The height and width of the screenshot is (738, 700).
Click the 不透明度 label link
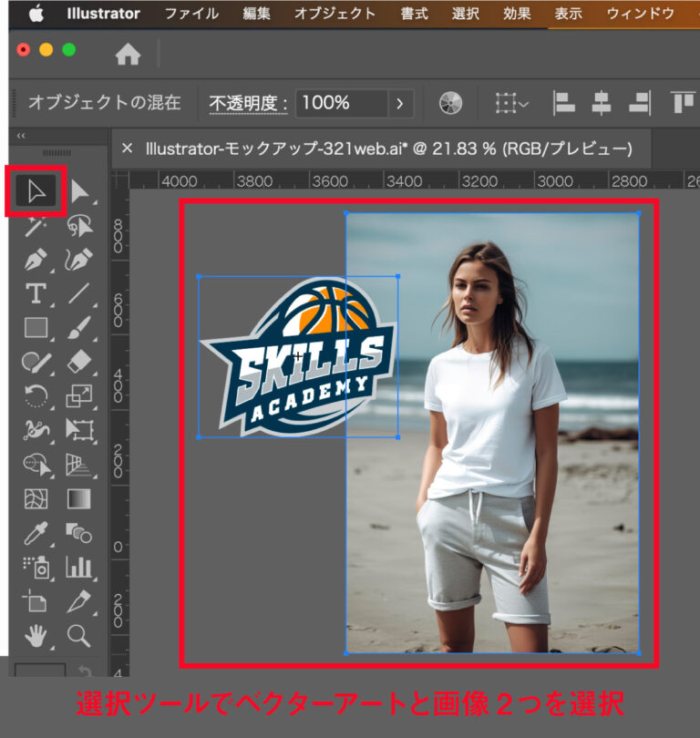tap(248, 103)
